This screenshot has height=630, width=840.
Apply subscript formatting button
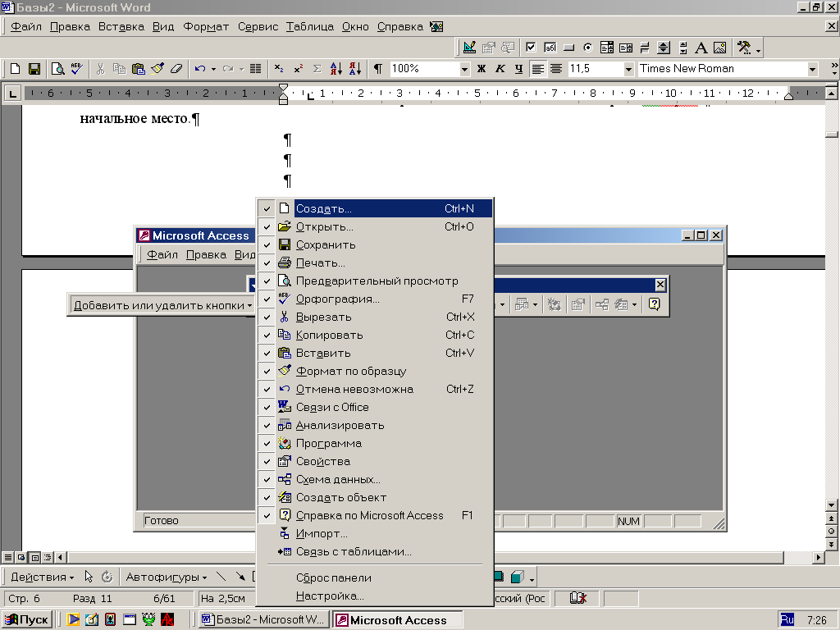point(279,69)
